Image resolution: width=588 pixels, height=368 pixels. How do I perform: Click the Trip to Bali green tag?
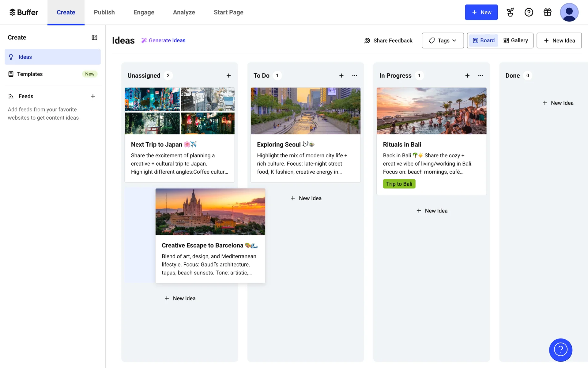click(x=399, y=184)
